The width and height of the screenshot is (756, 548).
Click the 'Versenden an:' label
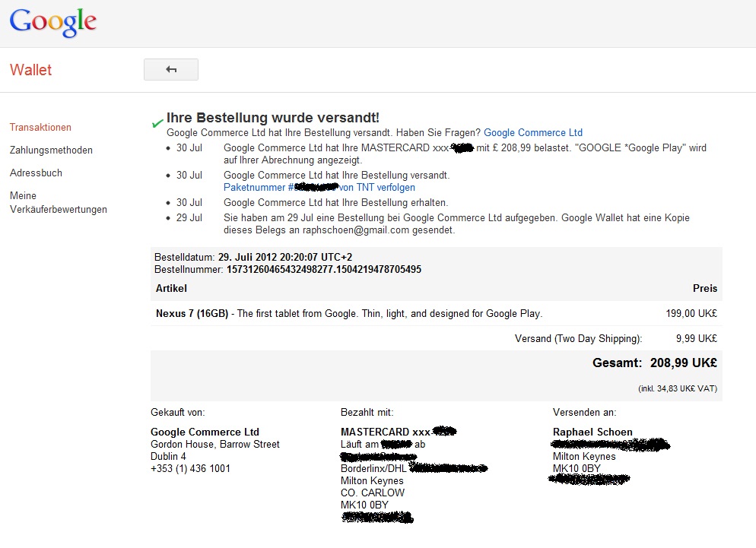click(x=584, y=412)
